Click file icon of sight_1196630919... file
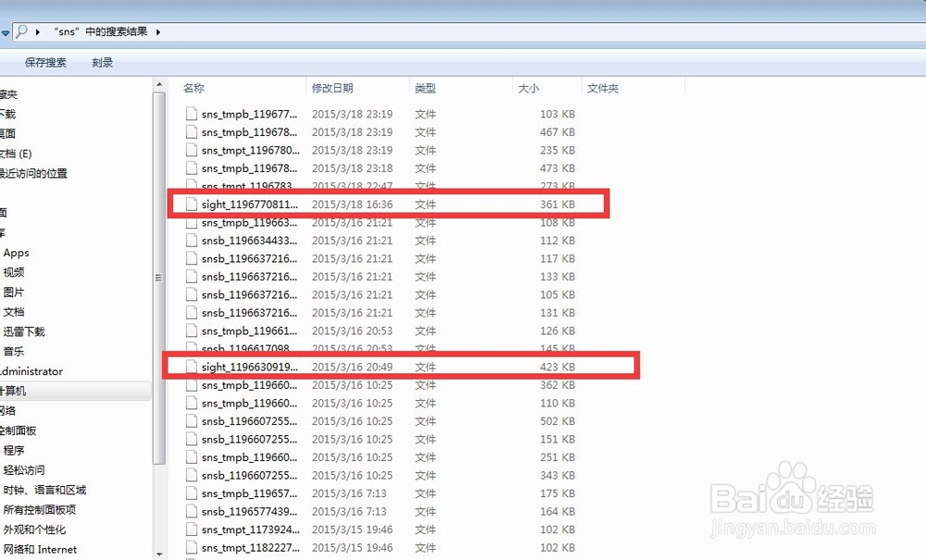Image resolution: width=926 pixels, height=560 pixels. pyautogui.click(x=192, y=367)
